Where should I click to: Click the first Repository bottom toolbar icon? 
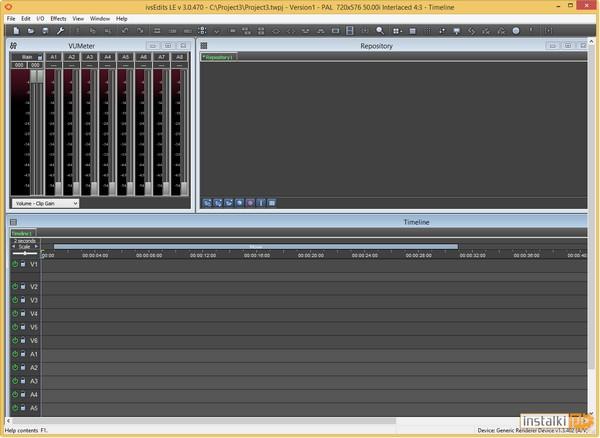pyautogui.click(x=207, y=203)
